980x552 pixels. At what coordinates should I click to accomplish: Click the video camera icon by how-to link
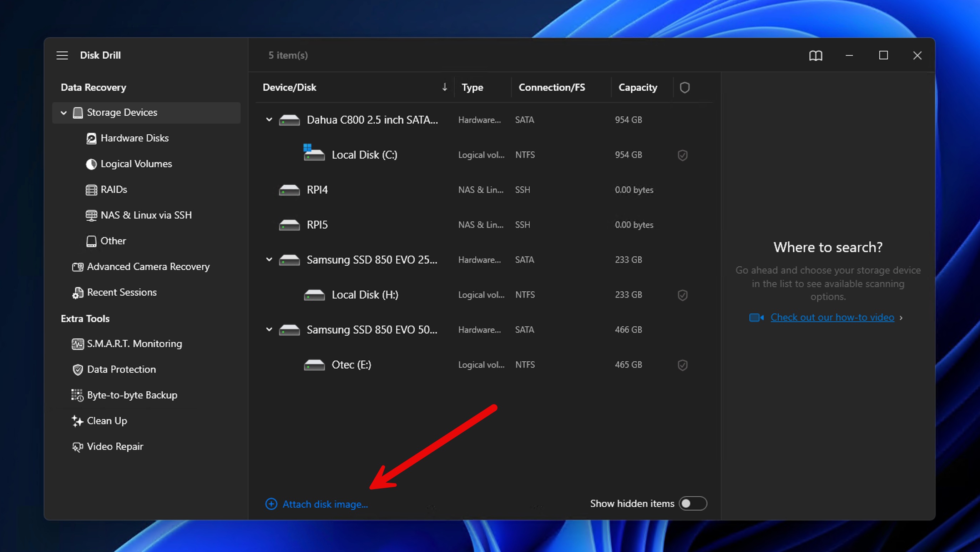coord(756,317)
